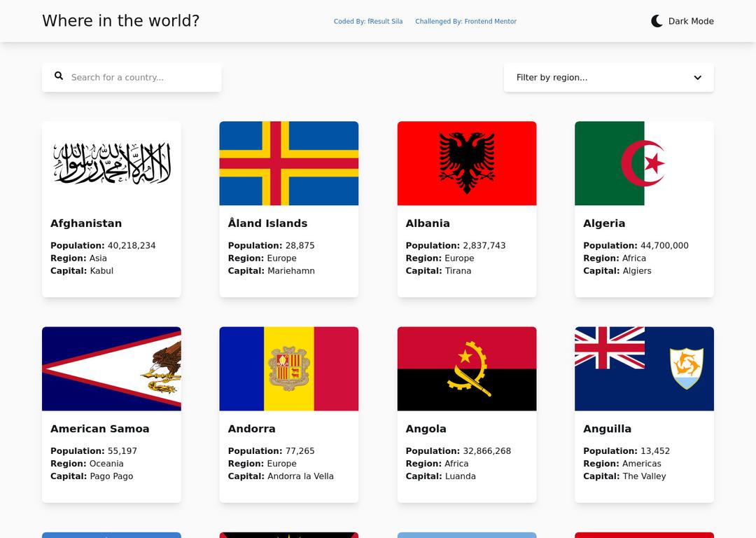Viewport: 756px width, 538px height.
Task: Click the search magnifier icon
Action: tap(59, 75)
